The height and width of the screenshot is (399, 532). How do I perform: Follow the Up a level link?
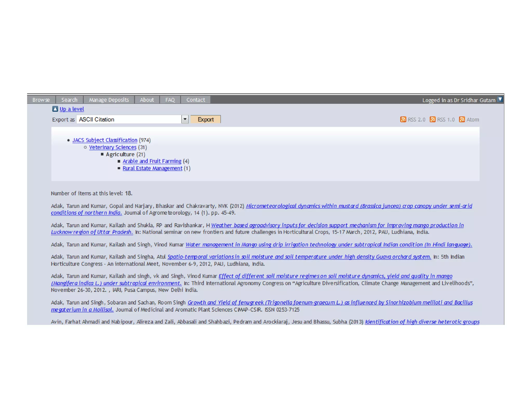(x=72, y=109)
